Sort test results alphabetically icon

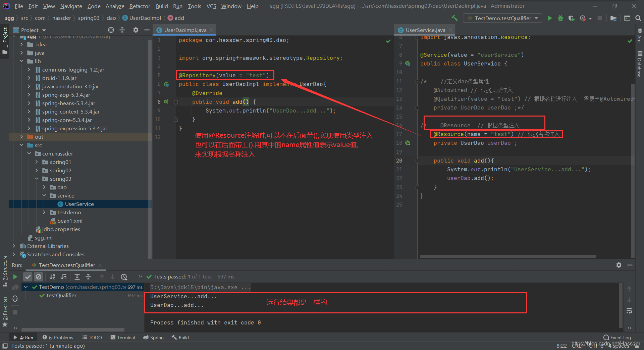pos(52,277)
